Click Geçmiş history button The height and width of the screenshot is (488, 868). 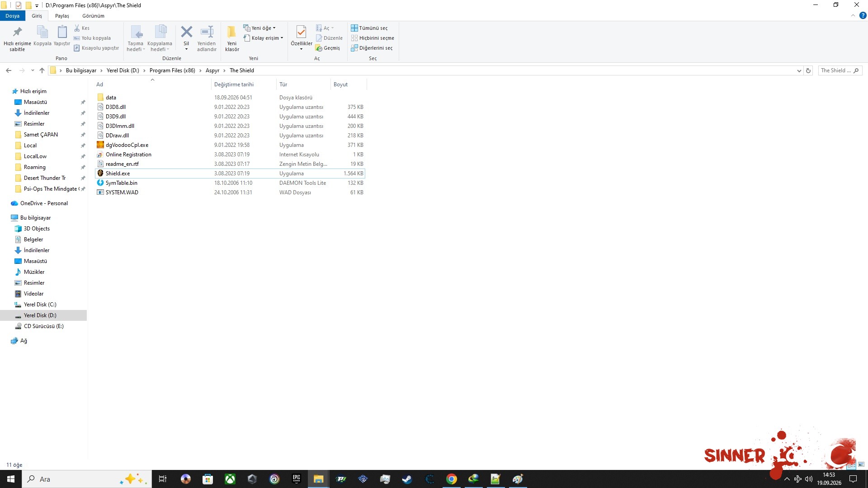[328, 48]
